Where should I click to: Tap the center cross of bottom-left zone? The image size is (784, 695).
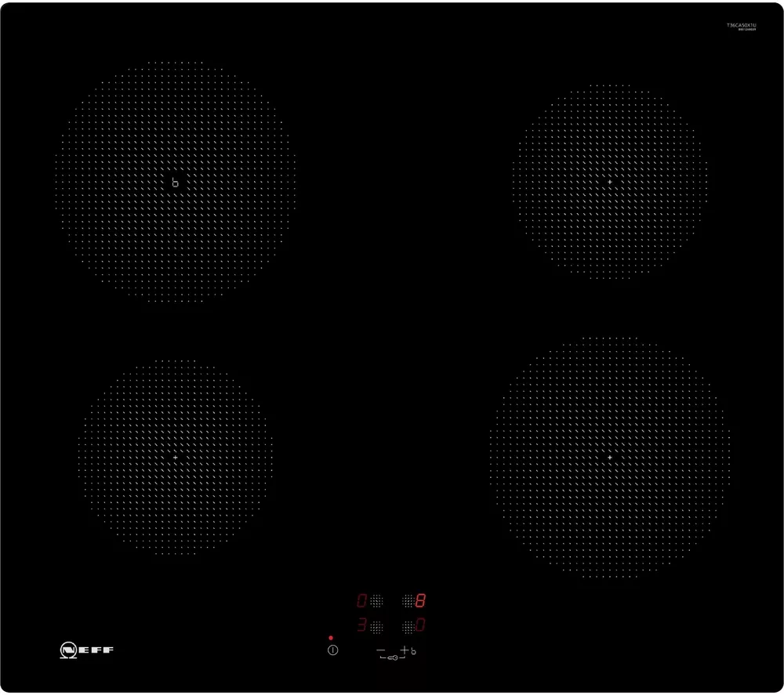[x=175, y=457]
